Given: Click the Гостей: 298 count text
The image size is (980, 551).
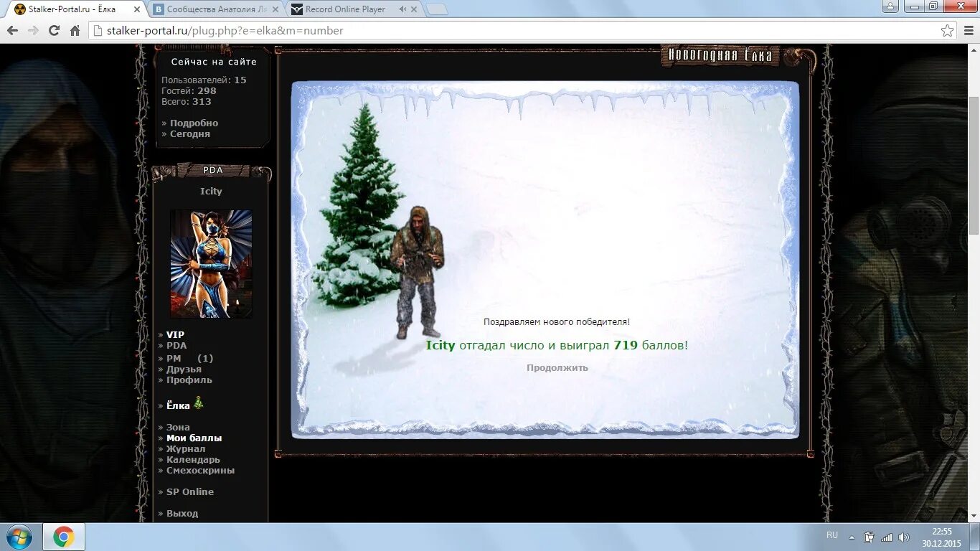Looking at the screenshot, I should pos(189,90).
